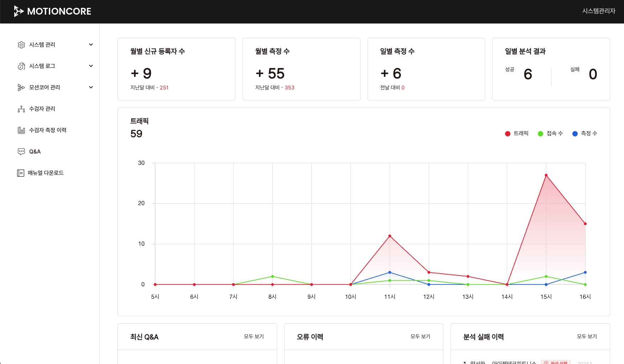Click the 5시 axis label

(x=155, y=297)
